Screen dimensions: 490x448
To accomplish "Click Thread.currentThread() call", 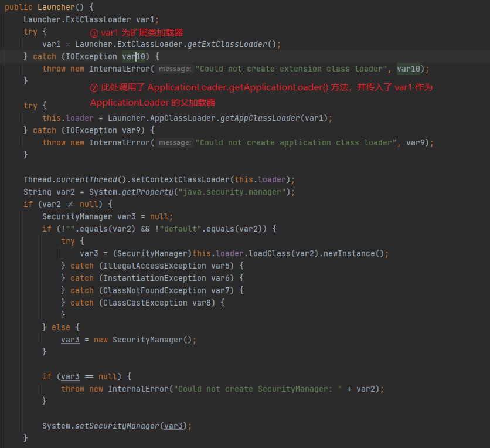I will 74,180.
